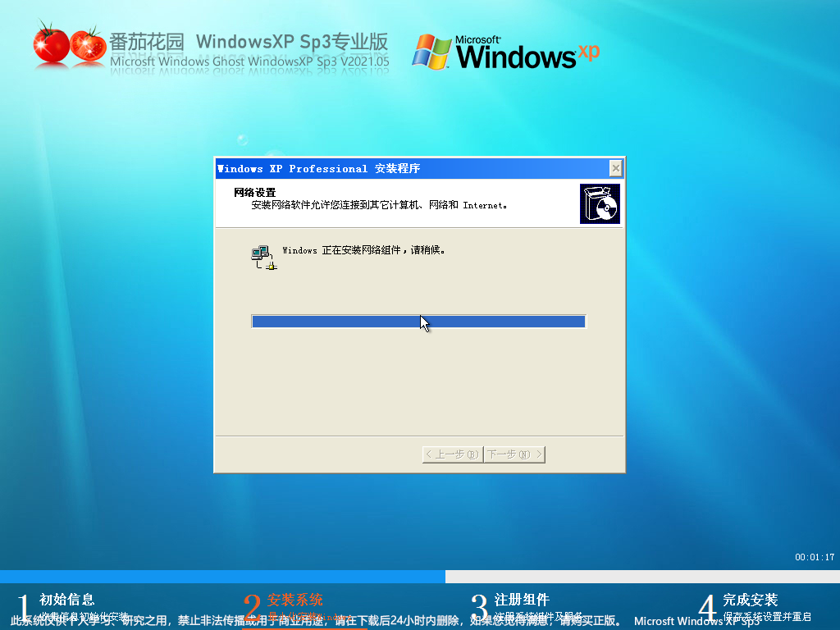
Task: Click the network install progress bar
Action: (418, 322)
